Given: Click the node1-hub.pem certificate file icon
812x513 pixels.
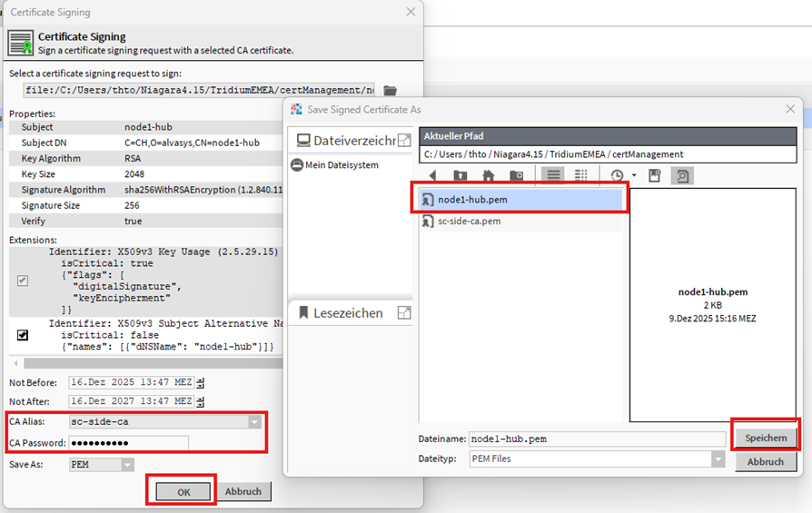Looking at the screenshot, I should pyautogui.click(x=427, y=200).
